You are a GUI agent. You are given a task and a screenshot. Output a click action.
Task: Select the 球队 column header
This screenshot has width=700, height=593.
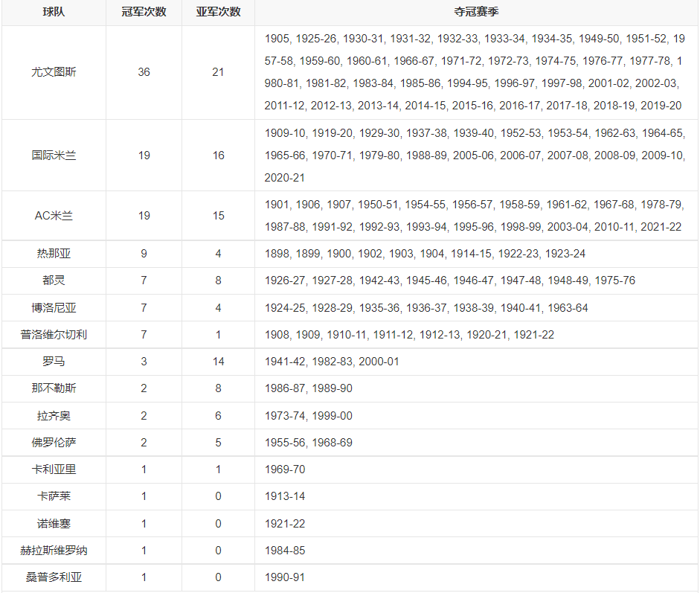point(54,12)
